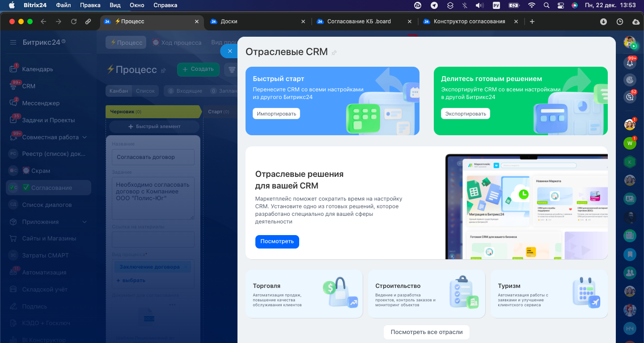Open the Туризм industry card
The image size is (644, 343).
549,294
